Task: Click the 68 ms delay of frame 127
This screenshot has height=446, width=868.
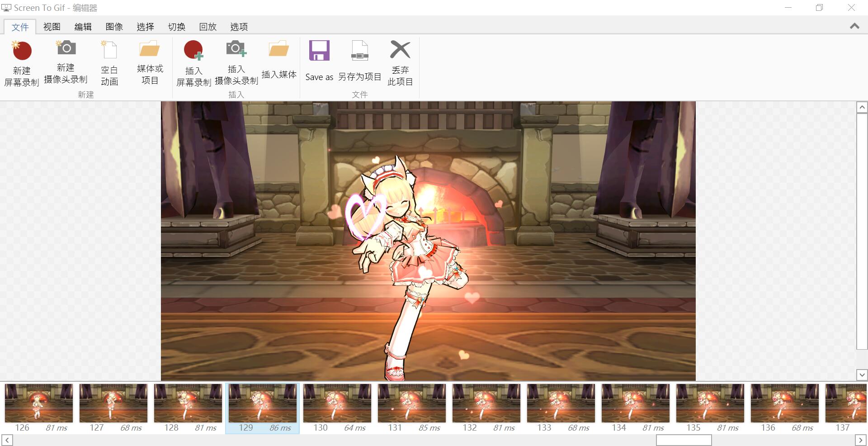Action: click(131, 428)
